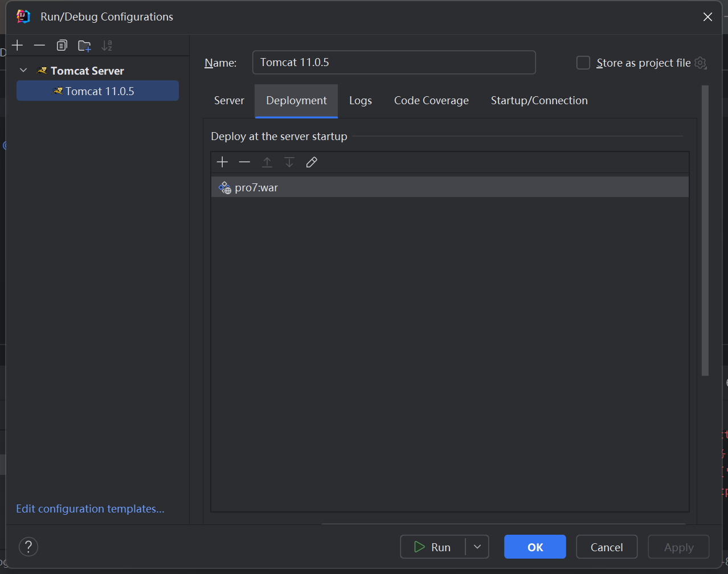
Task: Open the help question mark button
Action: 28,547
